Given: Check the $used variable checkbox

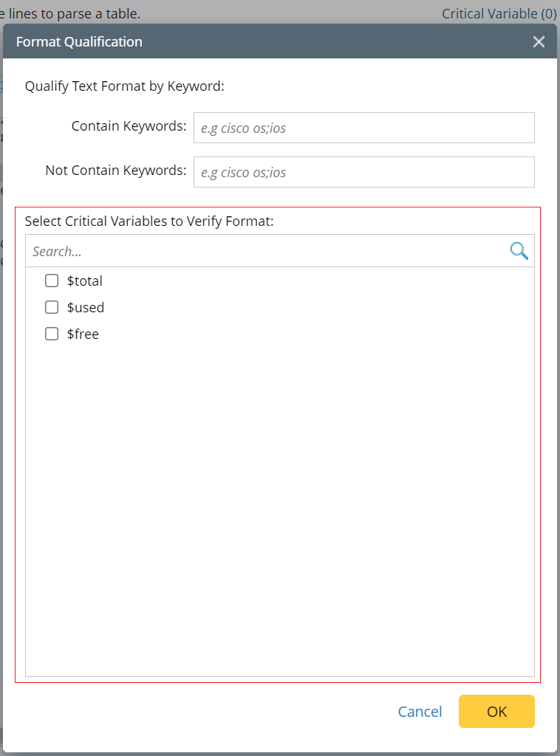Looking at the screenshot, I should [51, 307].
